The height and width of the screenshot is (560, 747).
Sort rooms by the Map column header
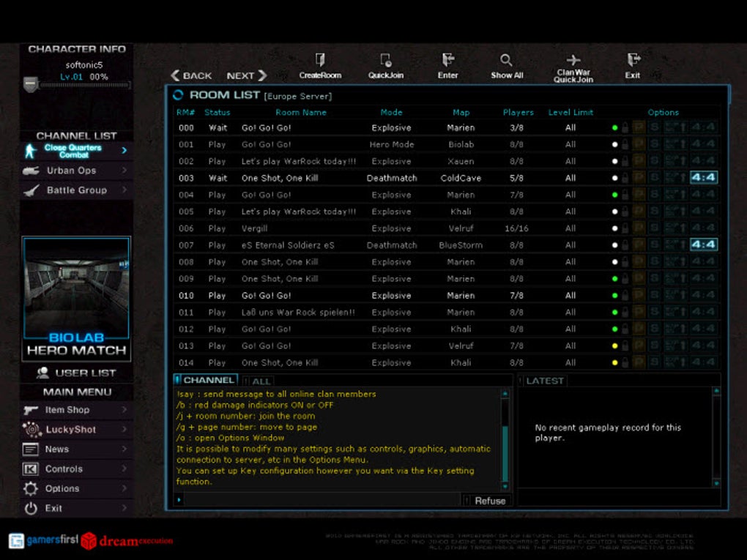[x=461, y=113]
